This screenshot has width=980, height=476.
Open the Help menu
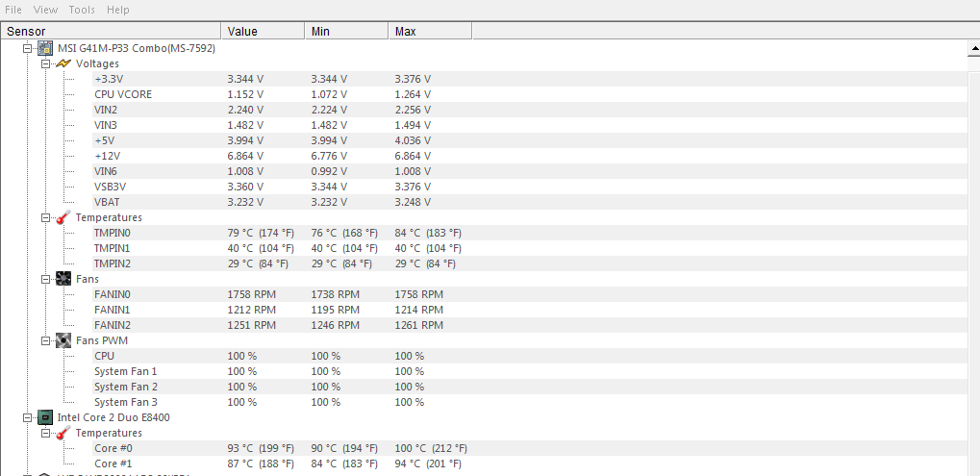(118, 10)
